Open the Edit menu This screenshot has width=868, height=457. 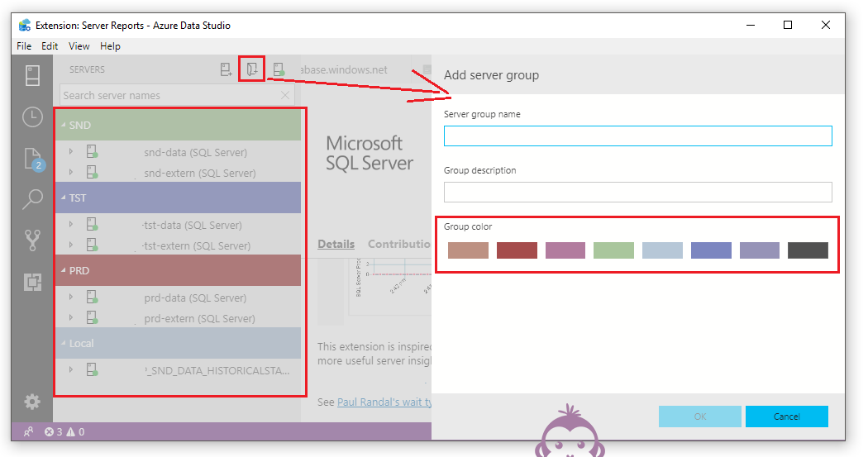pyautogui.click(x=50, y=46)
